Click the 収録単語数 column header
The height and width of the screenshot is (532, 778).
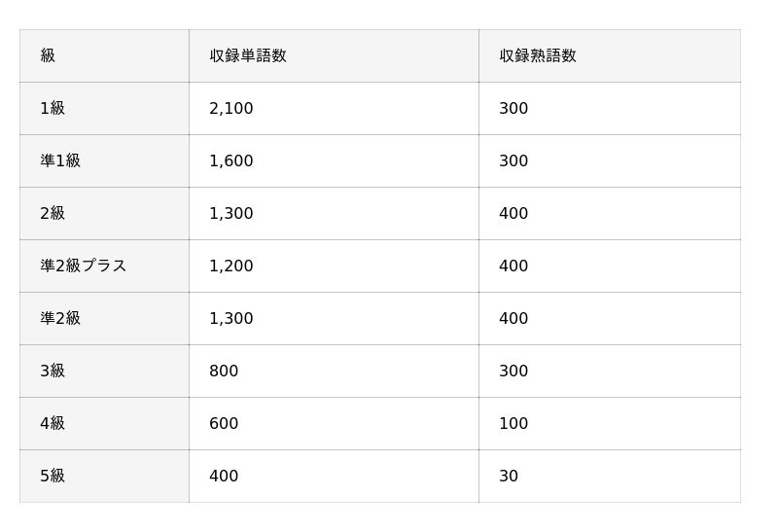click(x=248, y=56)
